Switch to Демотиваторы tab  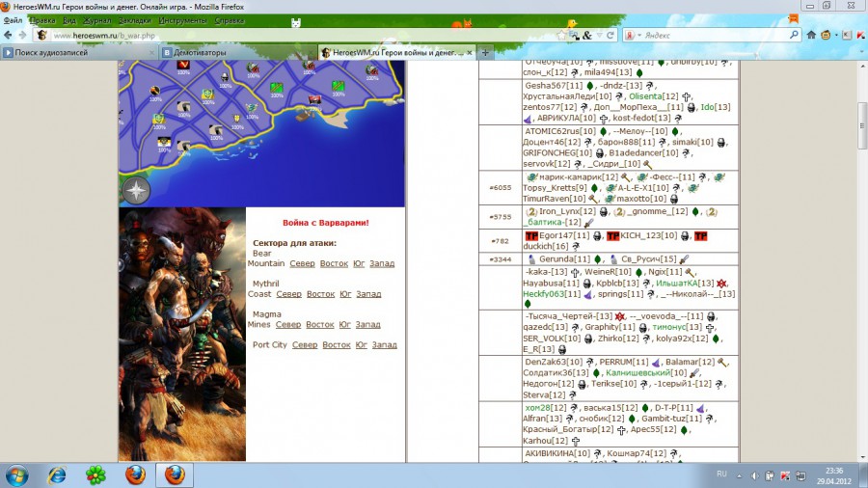point(238,53)
